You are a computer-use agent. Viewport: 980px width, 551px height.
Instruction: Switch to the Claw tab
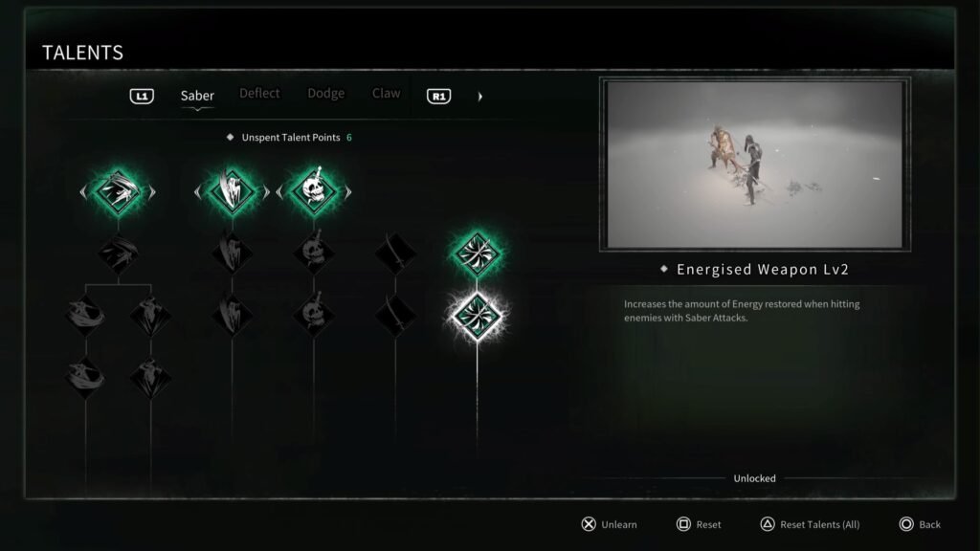pyautogui.click(x=387, y=93)
